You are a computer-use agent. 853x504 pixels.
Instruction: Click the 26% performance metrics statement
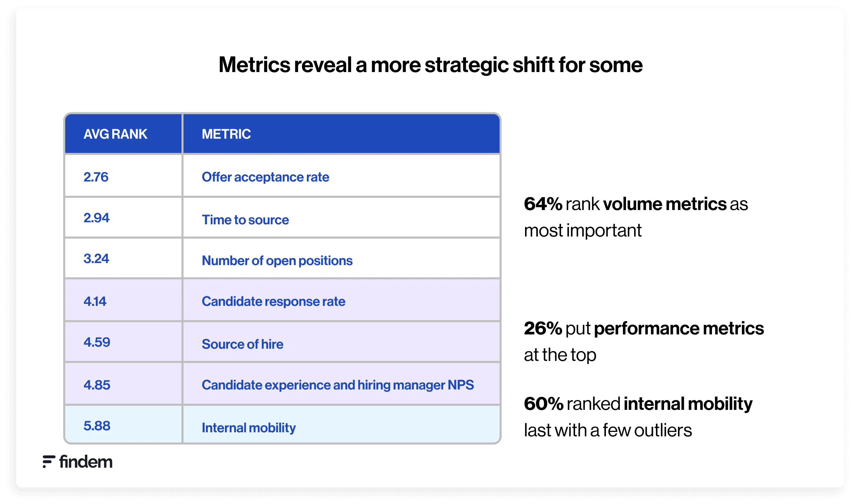tap(644, 342)
